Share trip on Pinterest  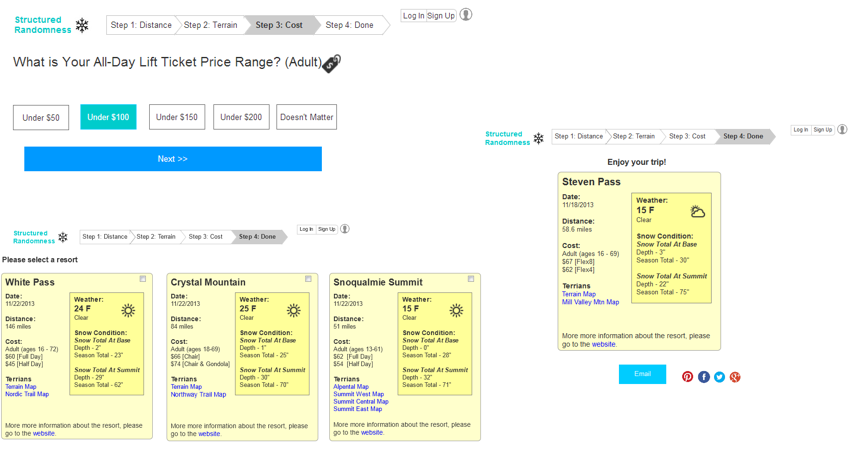click(687, 377)
